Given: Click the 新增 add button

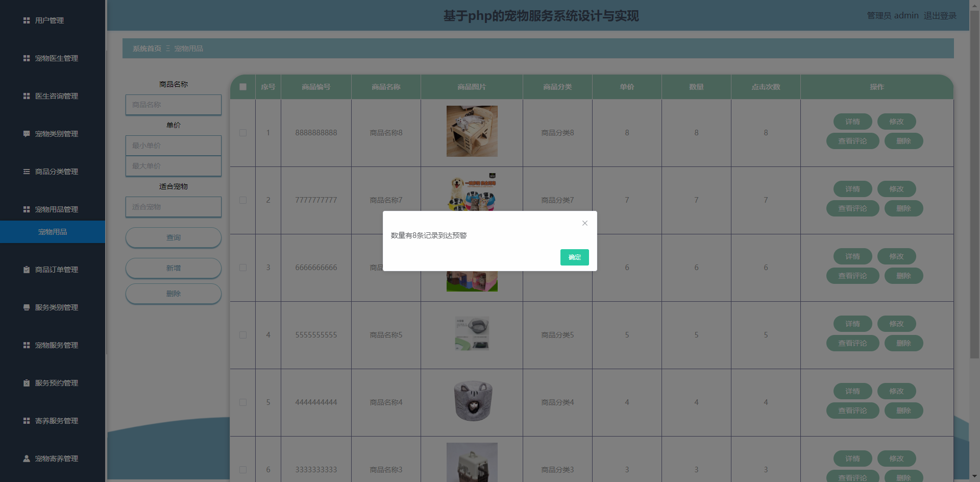Looking at the screenshot, I should click(x=174, y=268).
